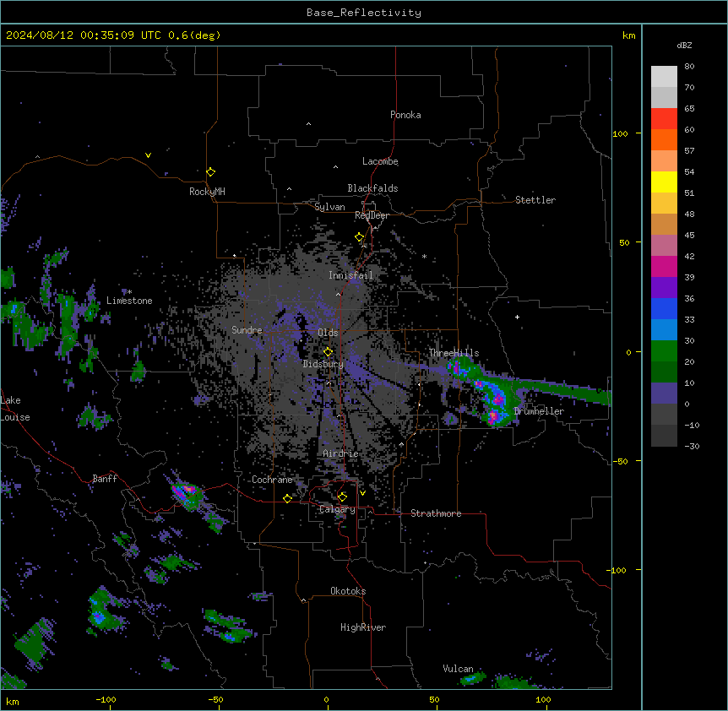728x711 pixels.
Task: Click the RedDeer city label
Action: tap(372, 215)
